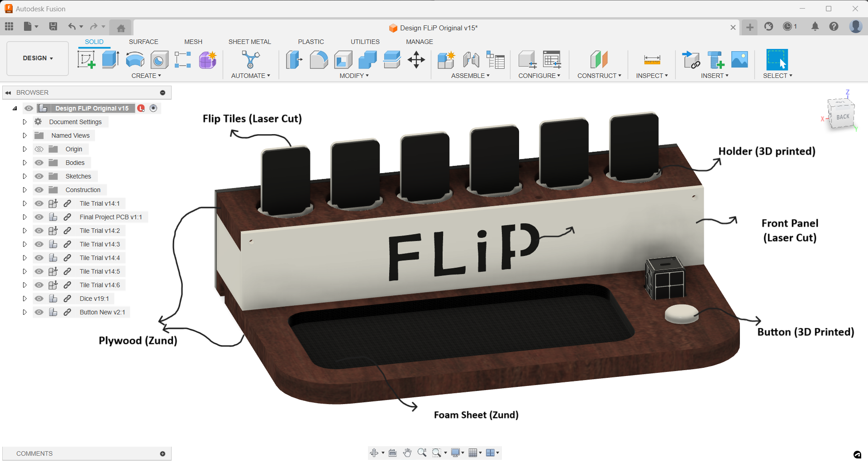This screenshot has height=463, width=868.
Task: Expand the Named Views node
Action: 25,135
